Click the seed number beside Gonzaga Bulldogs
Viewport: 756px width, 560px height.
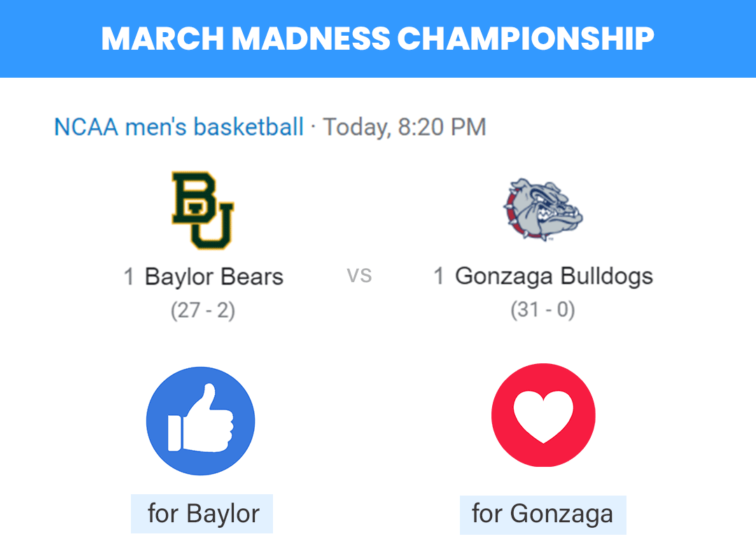439,276
